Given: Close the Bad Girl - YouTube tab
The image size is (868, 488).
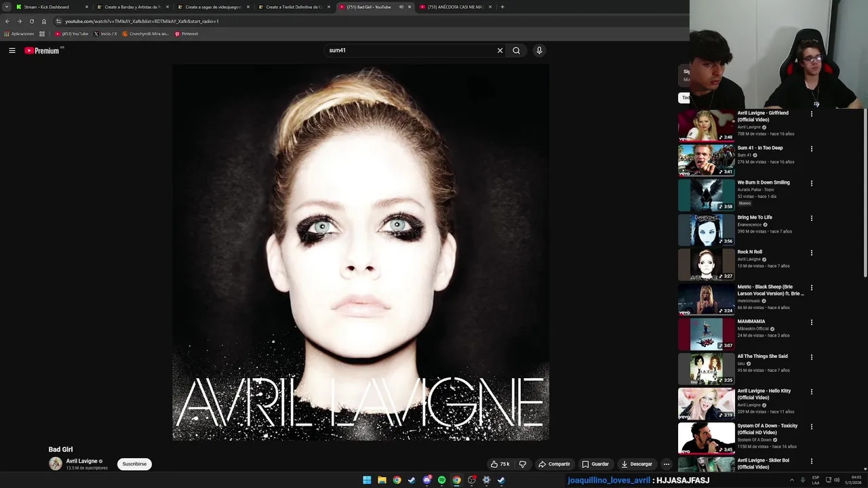Looking at the screenshot, I should (409, 7).
